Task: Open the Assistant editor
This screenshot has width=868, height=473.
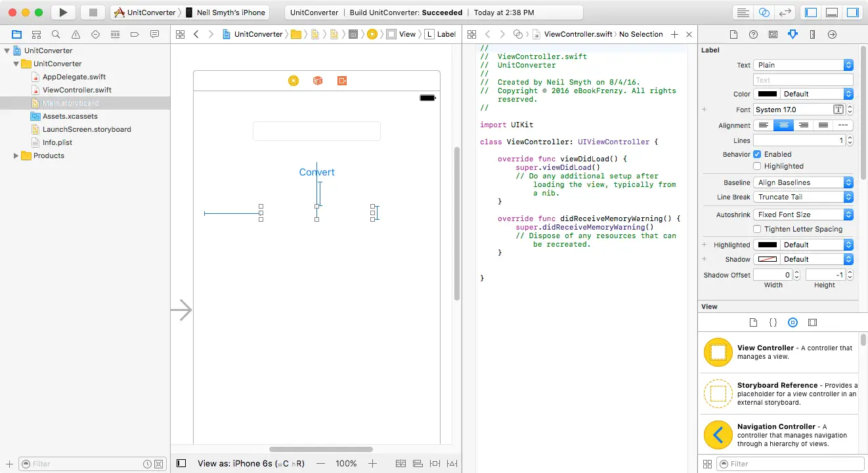Action: (x=763, y=12)
